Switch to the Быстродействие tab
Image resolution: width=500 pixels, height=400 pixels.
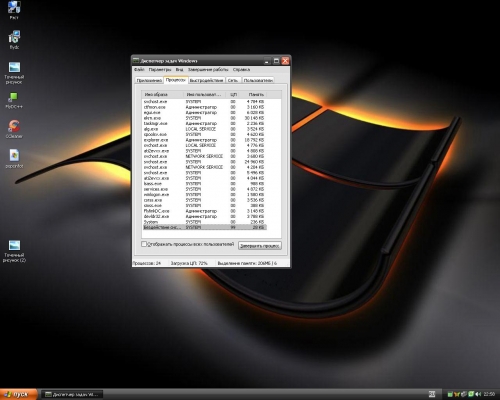tap(206, 80)
